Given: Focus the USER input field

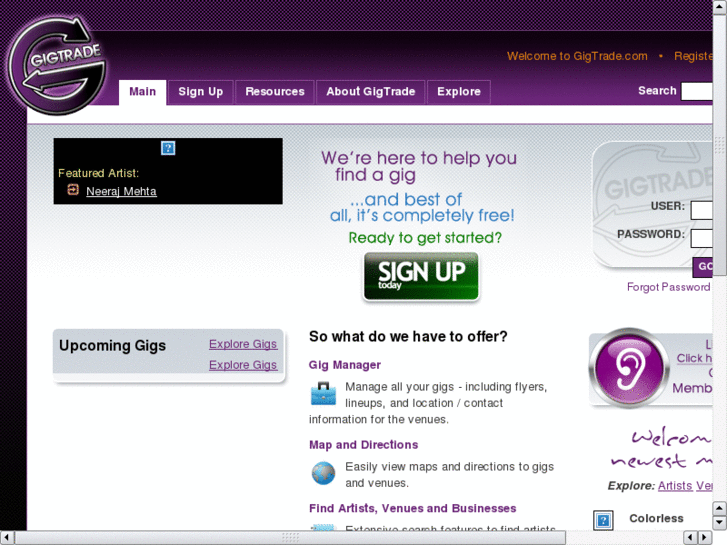Looking at the screenshot, I should (701, 210).
